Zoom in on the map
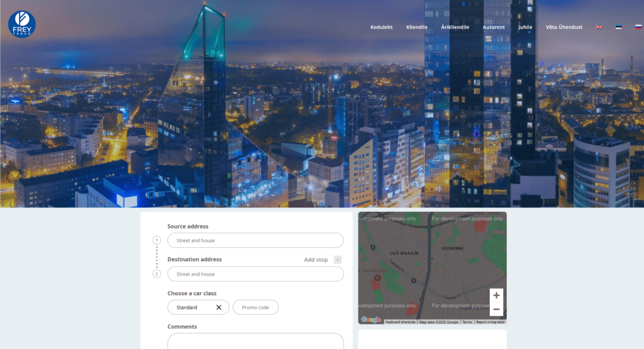Viewport: 644px width, 349px height. tap(496, 296)
